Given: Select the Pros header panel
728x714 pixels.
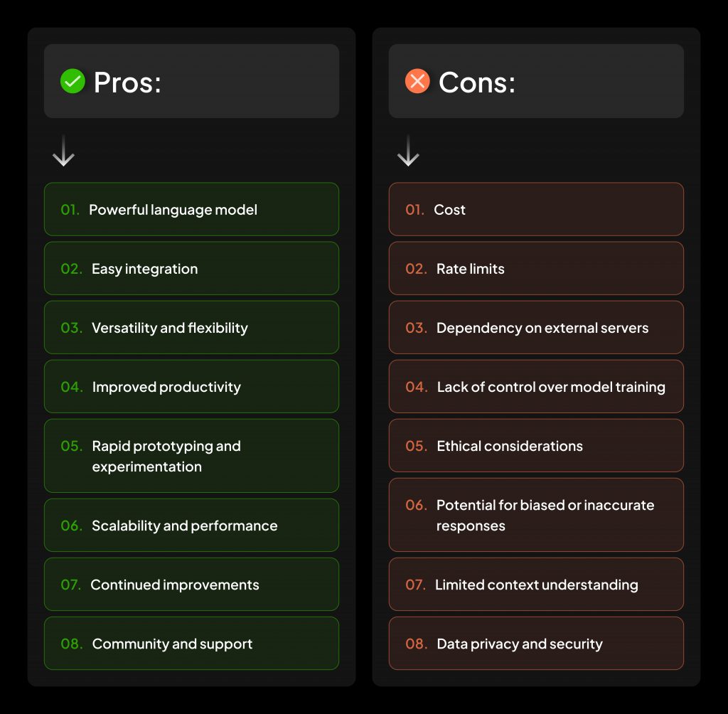Looking at the screenshot, I should click(x=191, y=81).
